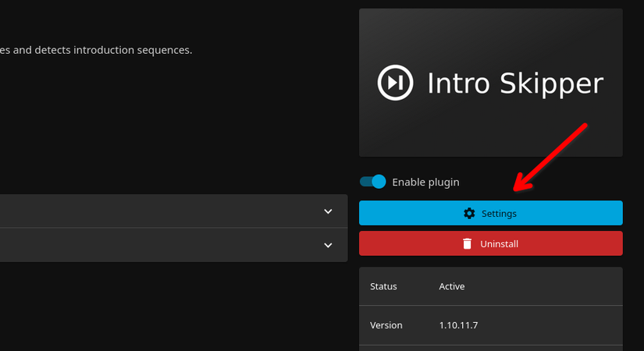Screen dimensions: 644x351
Task: Open the plugin Settings page
Action: [x=490, y=213]
